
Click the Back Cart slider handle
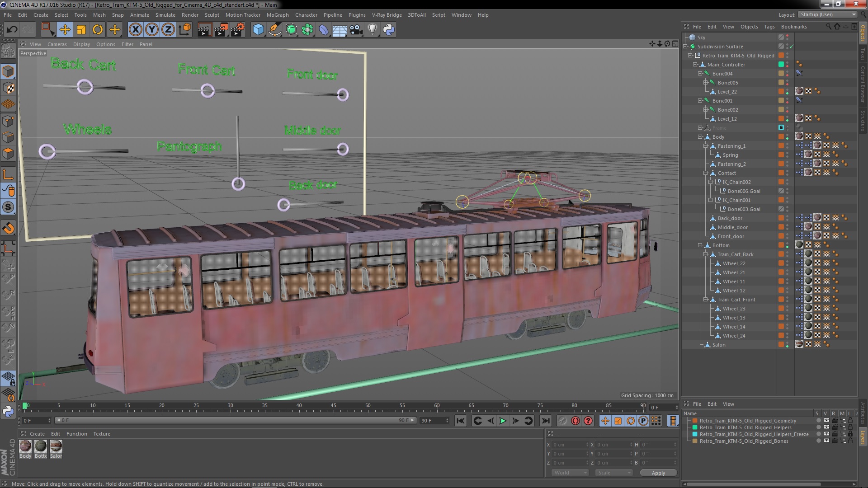tap(85, 87)
